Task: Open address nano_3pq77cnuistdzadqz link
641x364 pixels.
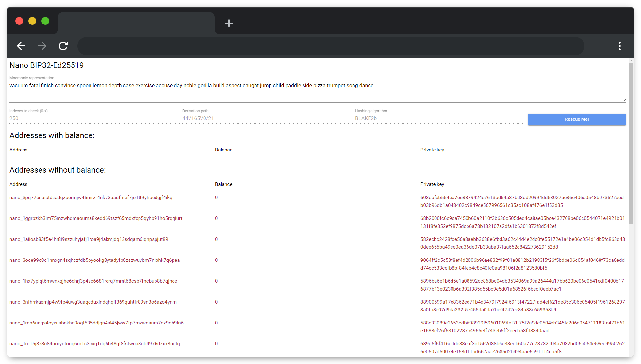Action: [x=91, y=198]
